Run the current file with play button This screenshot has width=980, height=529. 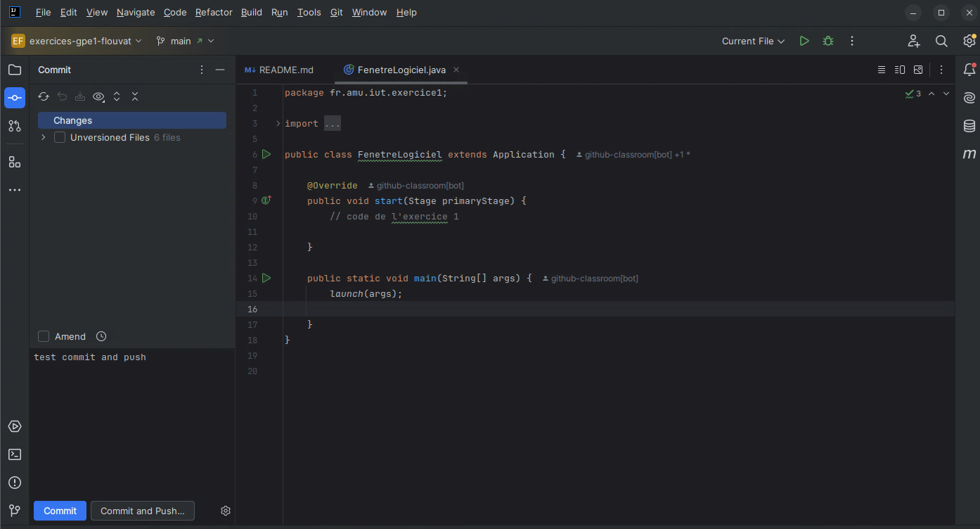tap(804, 42)
